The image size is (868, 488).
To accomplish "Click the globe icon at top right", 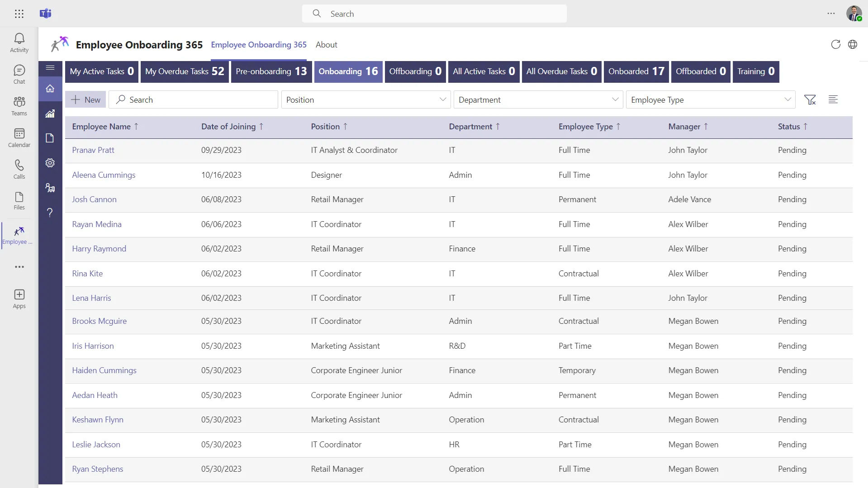I will 853,44.
